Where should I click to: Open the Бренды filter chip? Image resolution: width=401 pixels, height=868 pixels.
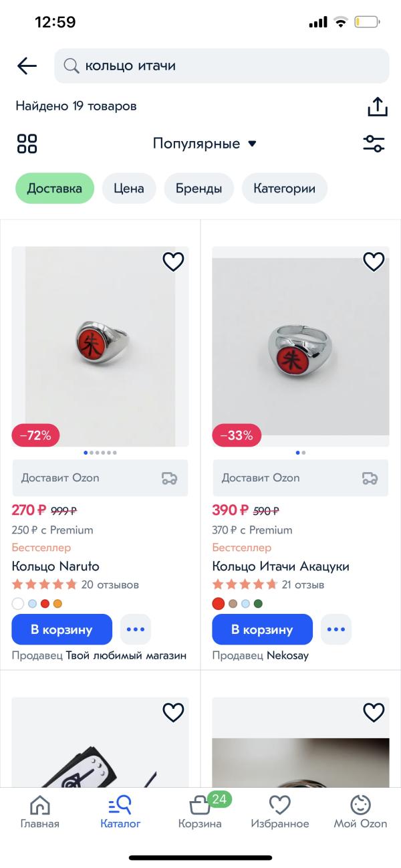[198, 189]
